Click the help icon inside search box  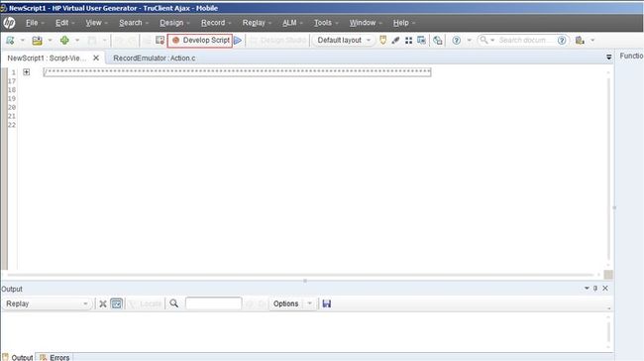(x=562, y=41)
